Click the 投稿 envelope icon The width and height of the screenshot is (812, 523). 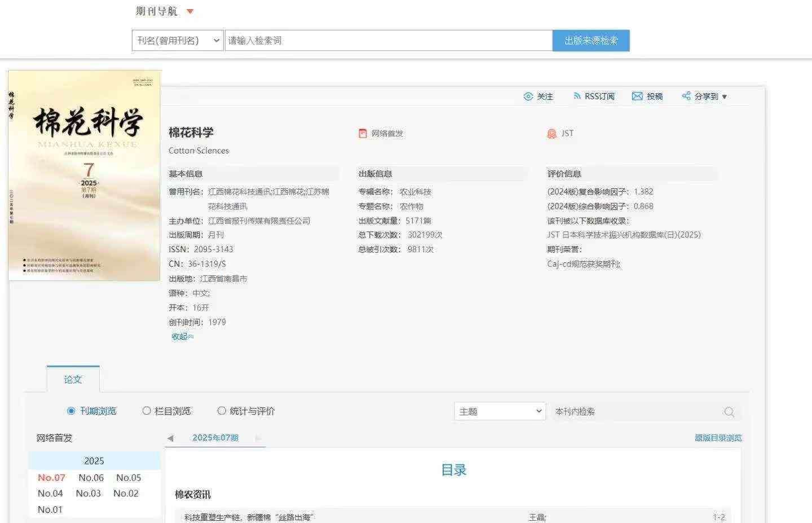click(637, 96)
